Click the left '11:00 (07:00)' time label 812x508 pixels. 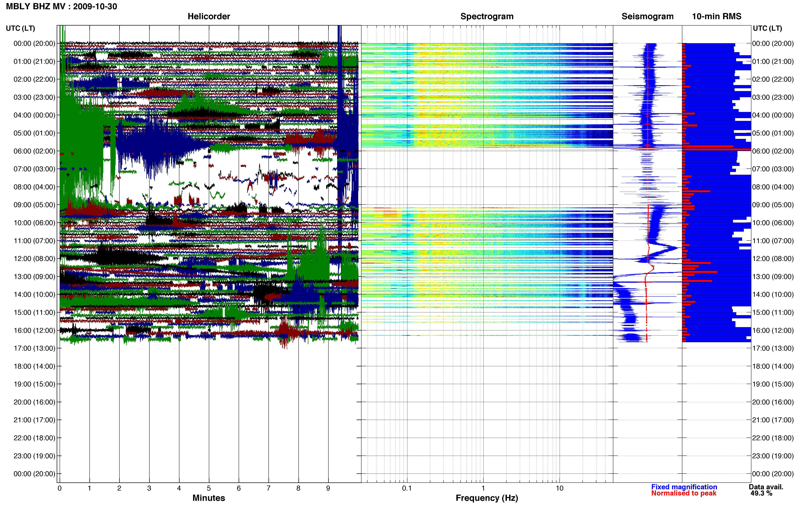tap(34, 241)
